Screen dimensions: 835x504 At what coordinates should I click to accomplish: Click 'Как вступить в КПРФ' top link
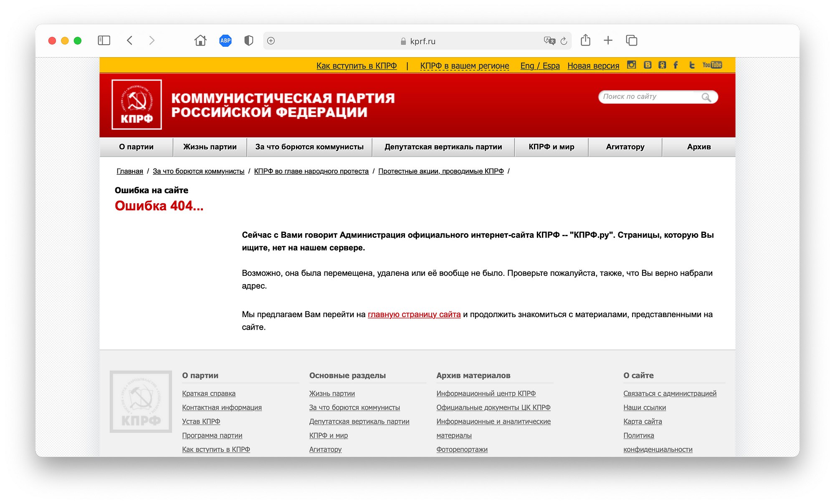(356, 66)
